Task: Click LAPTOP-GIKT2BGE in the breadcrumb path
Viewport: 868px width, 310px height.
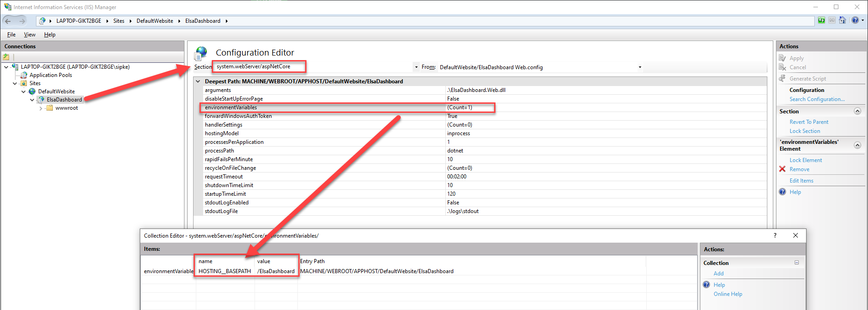Action: click(79, 21)
